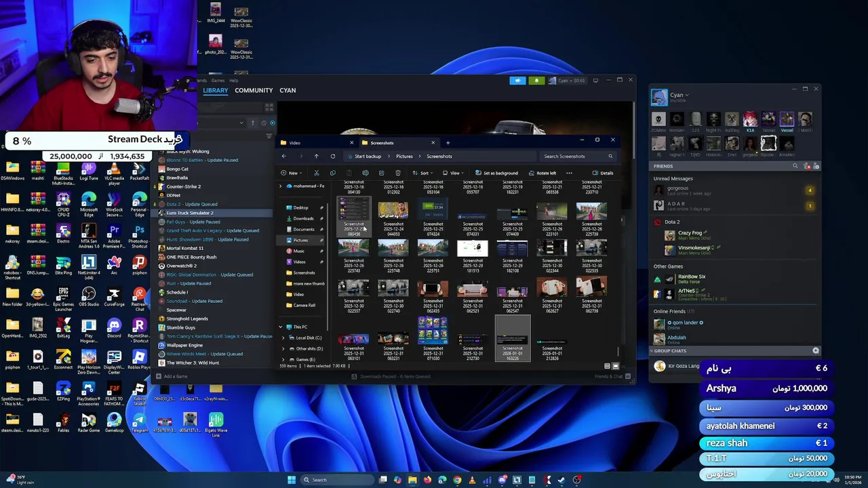Select Music in Explorer sidebar
This screenshot has height=488, width=868.
point(299,251)
